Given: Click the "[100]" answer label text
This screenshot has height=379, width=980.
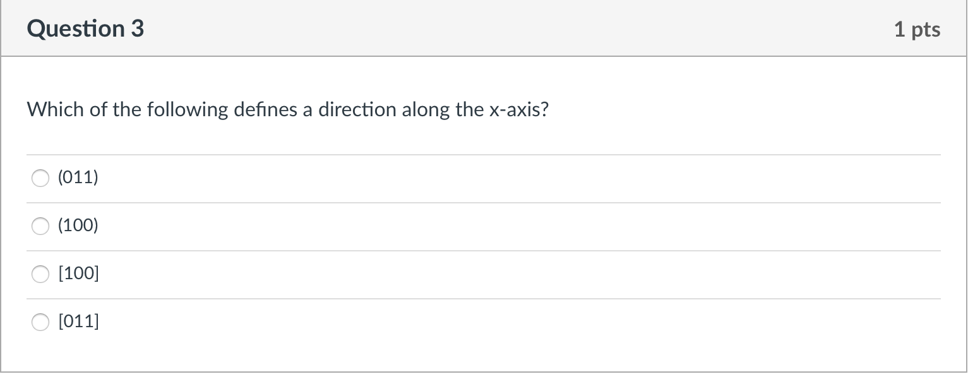Looking at the screenshot, I should pos(78,274).
